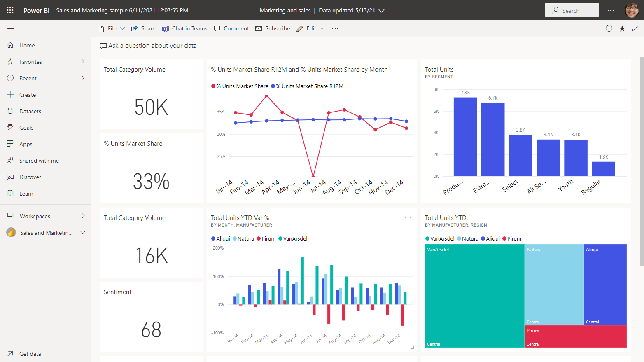This screenshot has height=362, width=644.
Task: Collapse the navigation pane with the hamburger icon
Action: 11,28
